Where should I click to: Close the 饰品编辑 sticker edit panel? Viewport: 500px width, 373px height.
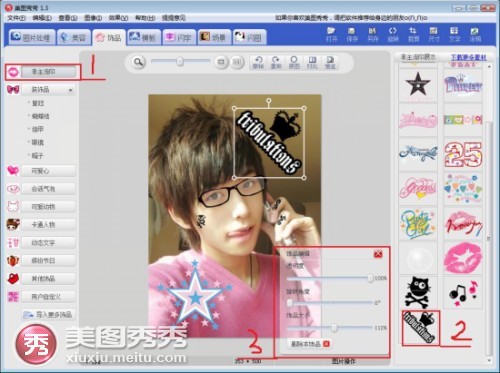378,254
